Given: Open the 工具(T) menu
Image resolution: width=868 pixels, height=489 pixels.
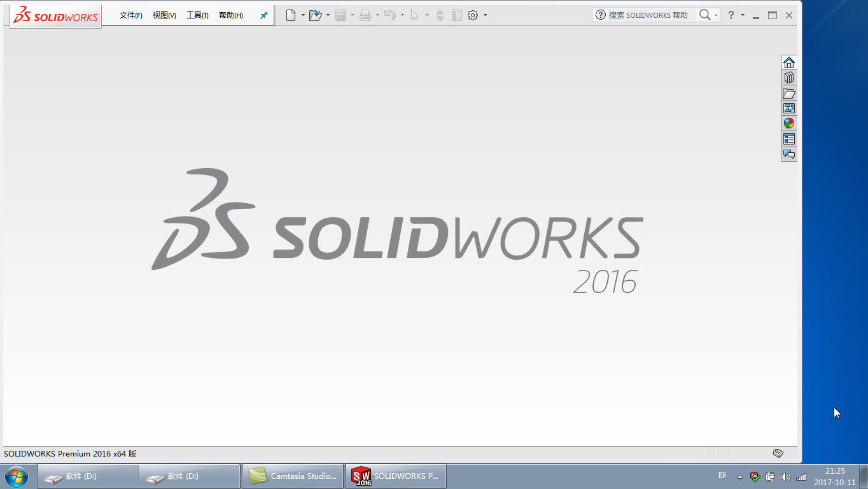Looking at the screenshot, I should pos(197,15).
